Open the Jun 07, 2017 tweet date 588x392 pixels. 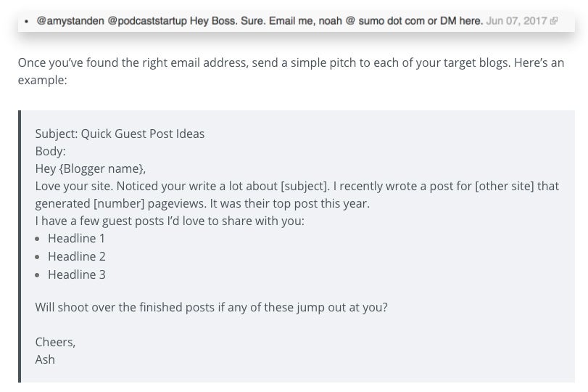[516, 20]
